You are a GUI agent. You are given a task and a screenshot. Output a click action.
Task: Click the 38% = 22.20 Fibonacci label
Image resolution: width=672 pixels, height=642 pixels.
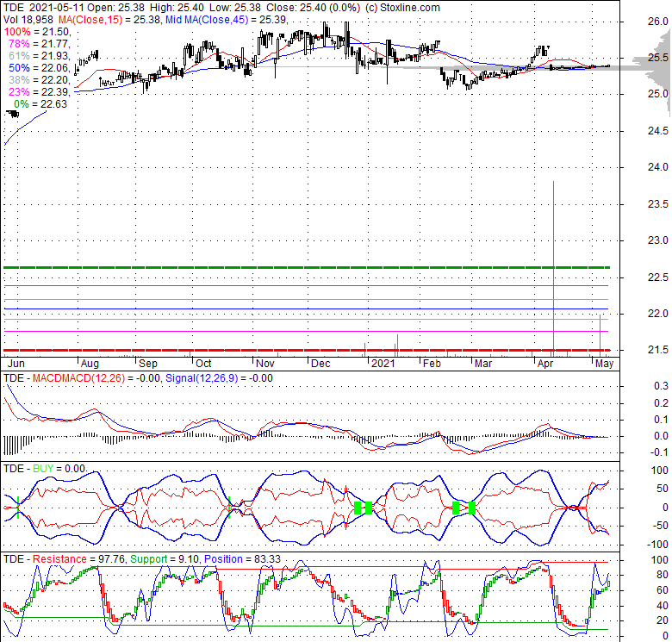[40, 80]
